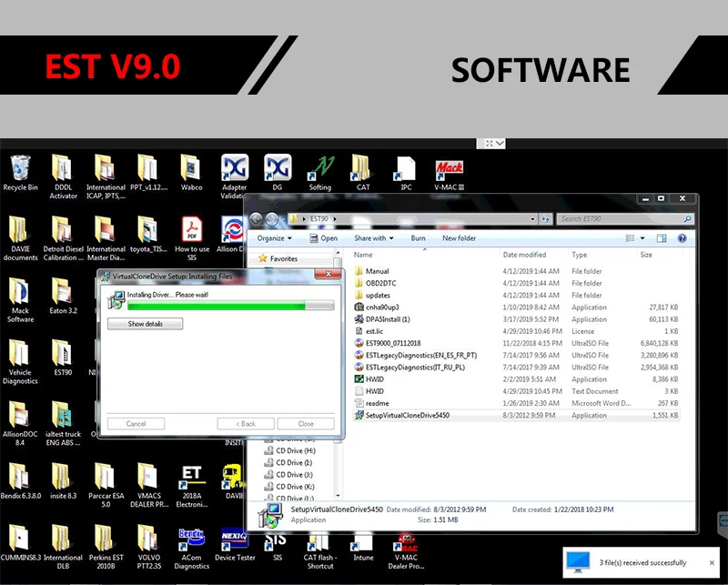Select CD Drive (H:) in navigation pane
The image size is (728, 585).
coord(289,450)
